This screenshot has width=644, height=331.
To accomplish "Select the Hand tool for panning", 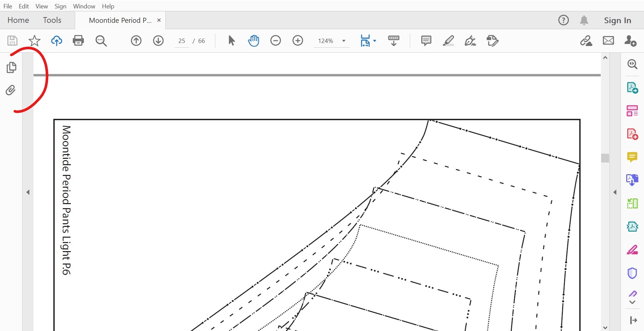I will (254, 41).
